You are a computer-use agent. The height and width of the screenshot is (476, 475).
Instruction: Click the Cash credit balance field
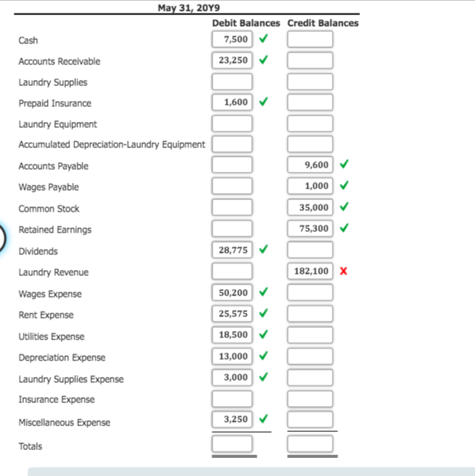pos(310,39)
